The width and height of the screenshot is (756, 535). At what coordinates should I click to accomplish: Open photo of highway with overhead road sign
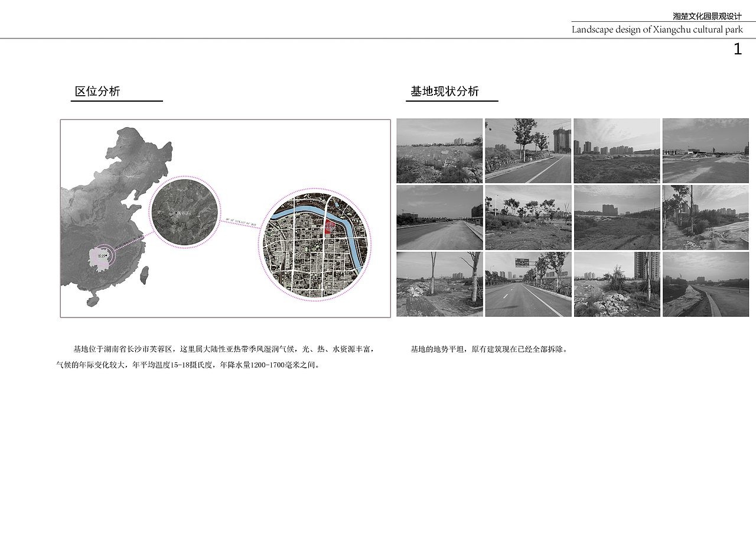(x=528, y=284)
